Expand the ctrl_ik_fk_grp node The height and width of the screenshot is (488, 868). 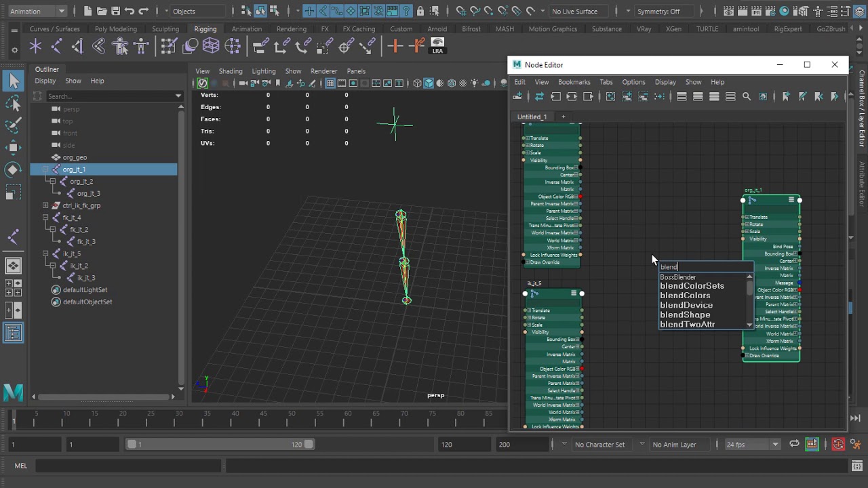[x=45, y=205]
